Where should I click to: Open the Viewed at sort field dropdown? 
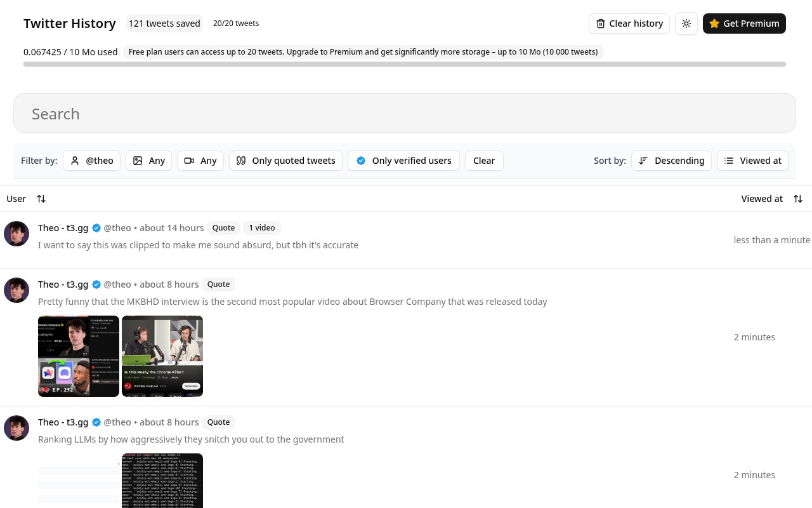[752, 161]
